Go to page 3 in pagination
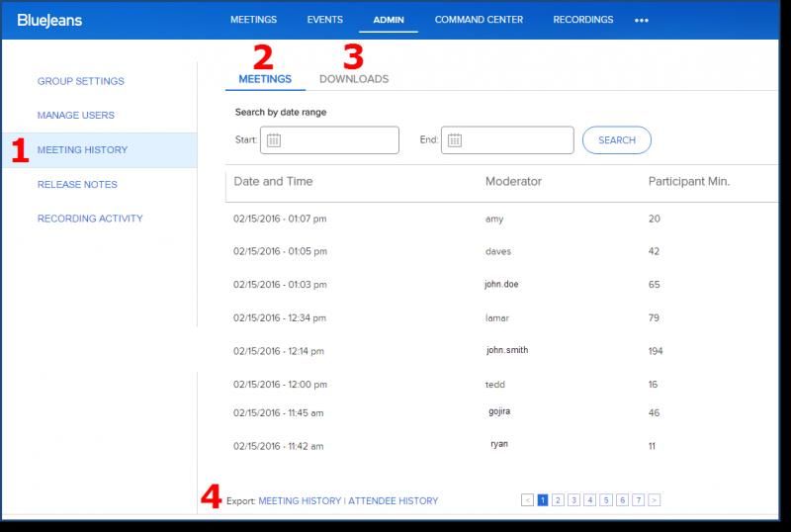This screenshot has width=791, height=532. [573, 500]
